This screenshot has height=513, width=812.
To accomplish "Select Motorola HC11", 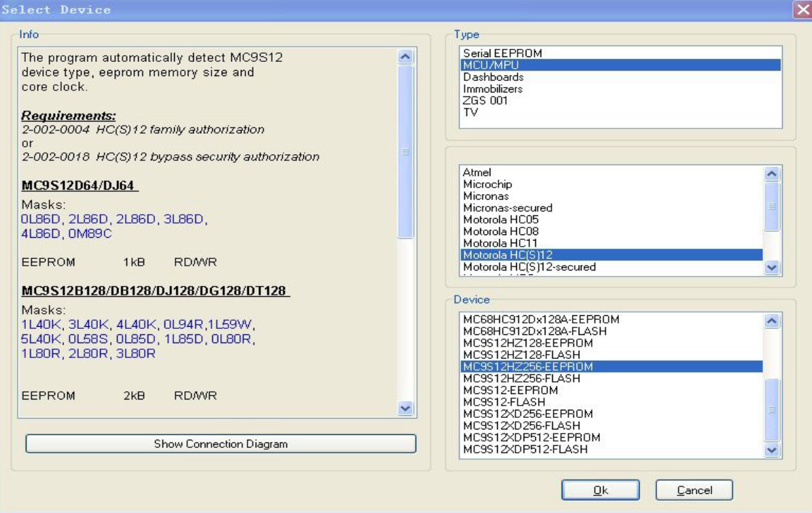I will pyautogui.click(x=611, y=243).
